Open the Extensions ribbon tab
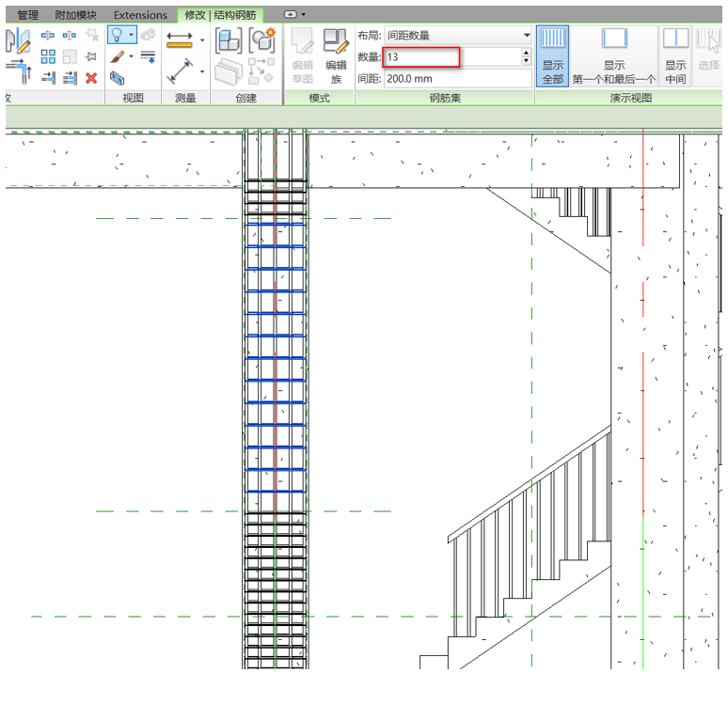Viewport: 728px width, 720px height. coord(140,15)
